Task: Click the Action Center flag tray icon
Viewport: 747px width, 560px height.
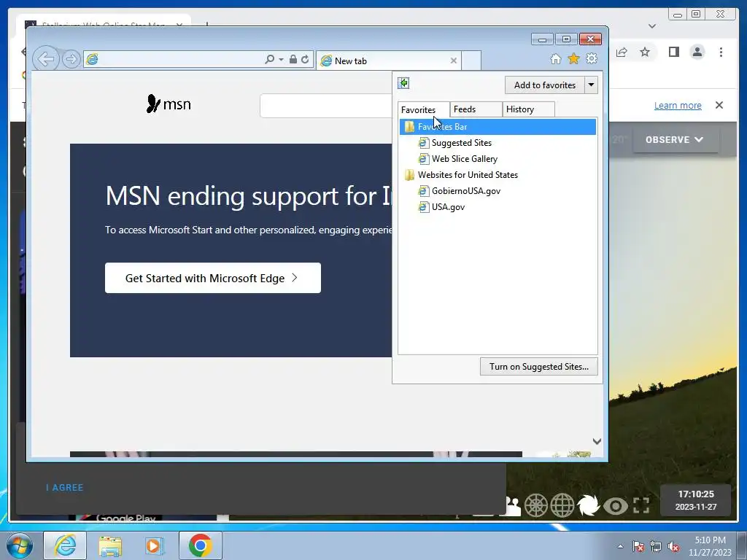Action: click(x=638, y=546)
